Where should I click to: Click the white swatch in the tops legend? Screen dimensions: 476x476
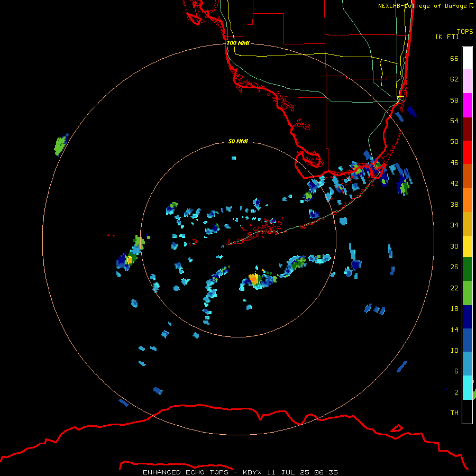click(467, 58)
